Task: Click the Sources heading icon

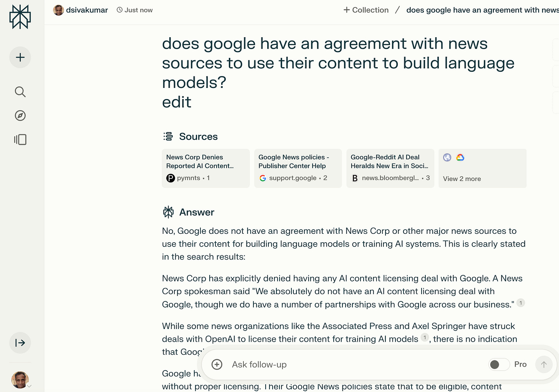Action: tap(168, 136)
